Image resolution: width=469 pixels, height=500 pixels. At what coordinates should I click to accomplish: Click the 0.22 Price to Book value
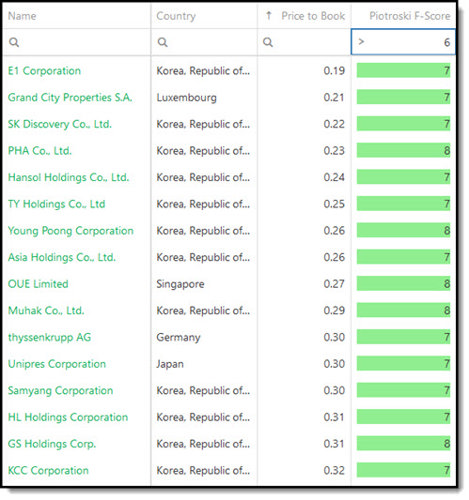[334, 124]
